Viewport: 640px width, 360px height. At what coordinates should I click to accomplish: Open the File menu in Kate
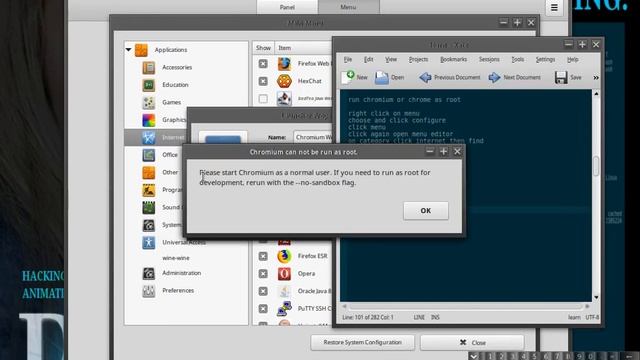(x=348, y=60)
